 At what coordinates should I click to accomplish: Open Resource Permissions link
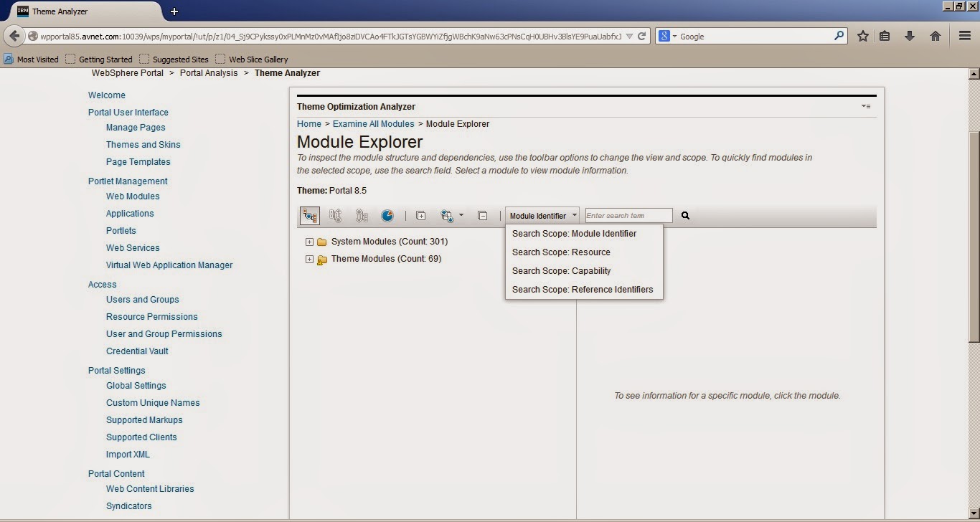tap(152, 317)
